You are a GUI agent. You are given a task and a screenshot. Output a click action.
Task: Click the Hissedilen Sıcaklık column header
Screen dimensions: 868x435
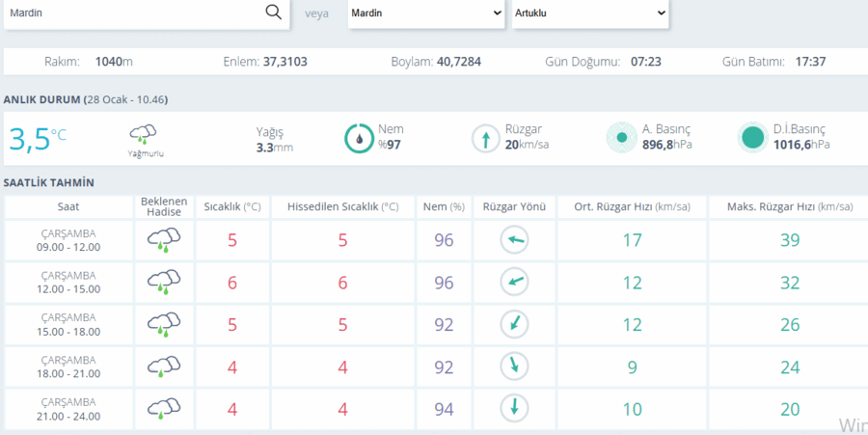pos(342,207)
